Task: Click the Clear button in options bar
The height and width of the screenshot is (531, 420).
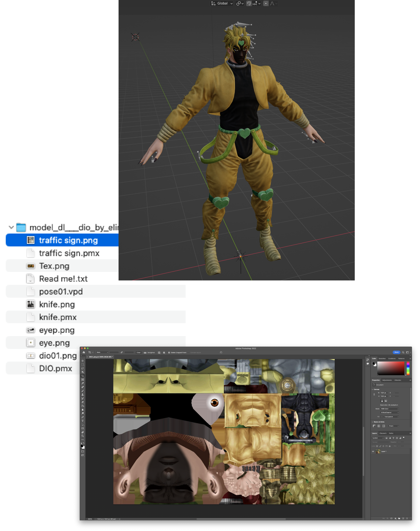Action: [x=139, y=353]
